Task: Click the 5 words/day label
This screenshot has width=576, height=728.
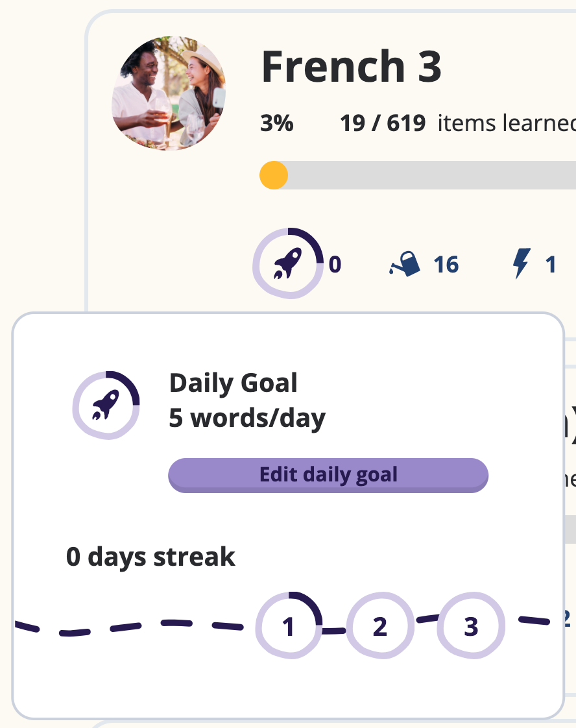Action: [x=247, y=419]
